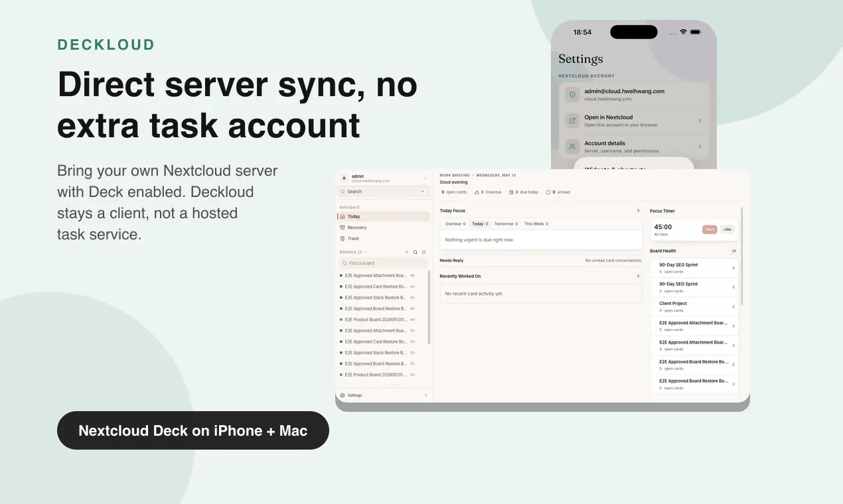
Task: Click the right panel scrollbar near Board Health
Action: click(741, 257)
